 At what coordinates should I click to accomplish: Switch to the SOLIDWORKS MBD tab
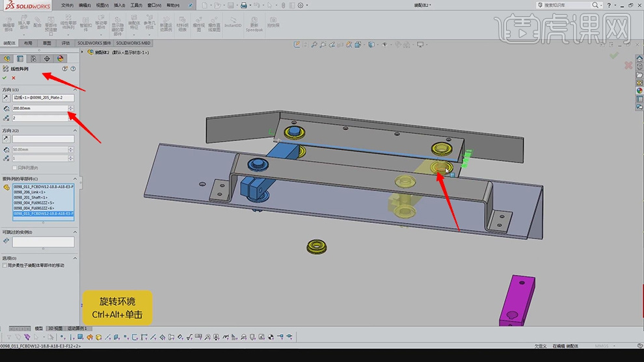pyautogui.click(x=133, y=43)
